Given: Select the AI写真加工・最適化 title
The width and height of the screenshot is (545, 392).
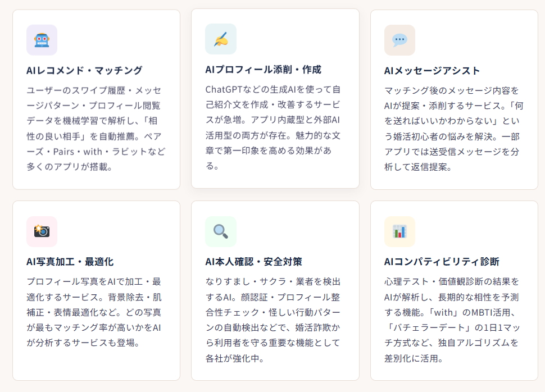Looking at the screenshot, I should [70, 262].
